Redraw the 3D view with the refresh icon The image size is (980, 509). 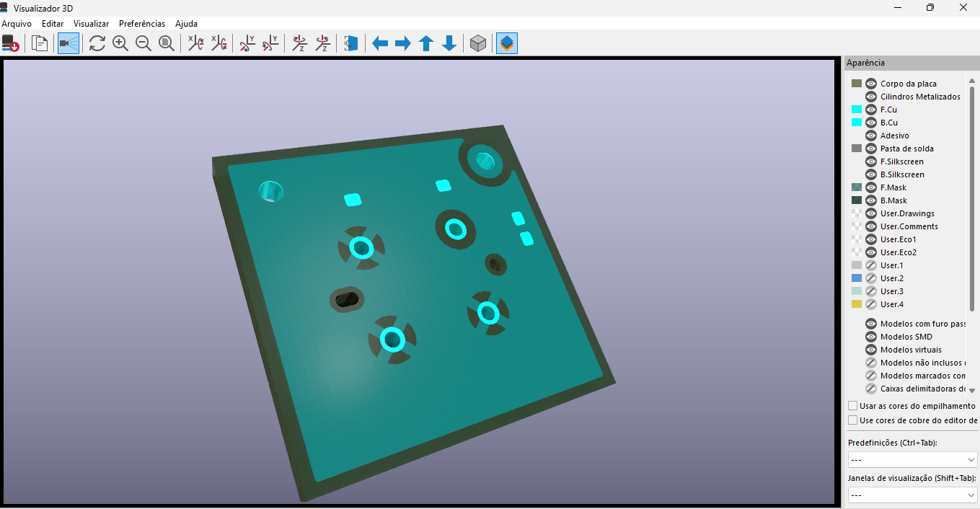(x=97, y=44)
